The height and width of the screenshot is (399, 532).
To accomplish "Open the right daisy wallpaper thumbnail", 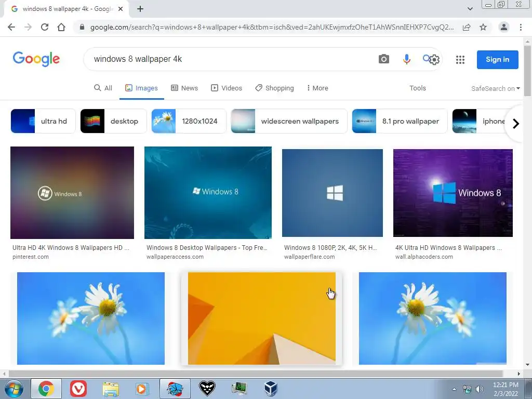I will (433, 318).
